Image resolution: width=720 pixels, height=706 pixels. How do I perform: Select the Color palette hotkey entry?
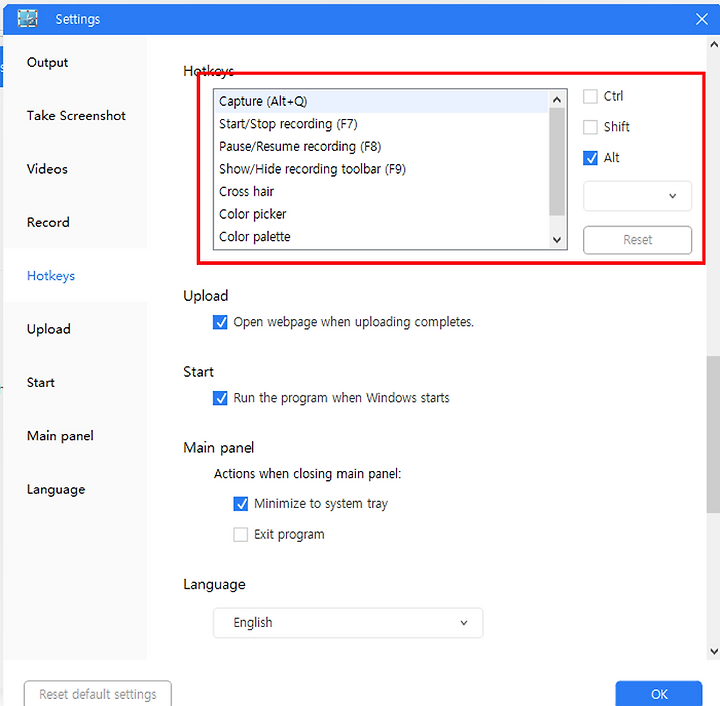point(381,236)
